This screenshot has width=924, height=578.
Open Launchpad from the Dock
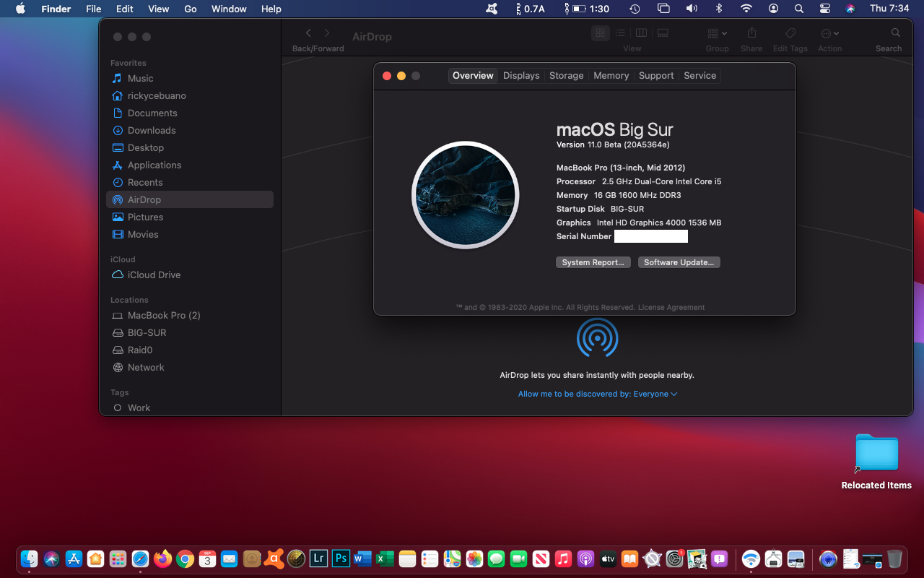click(x=118, y=558)
